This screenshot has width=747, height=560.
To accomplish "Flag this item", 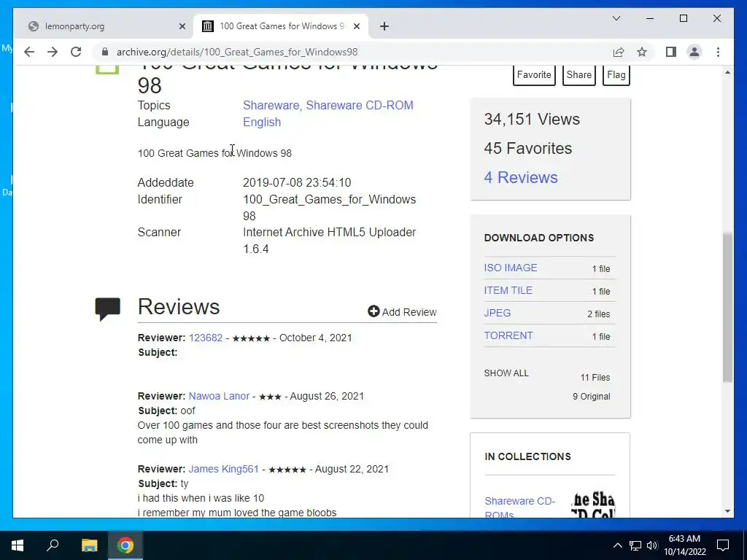I will 616,75.
